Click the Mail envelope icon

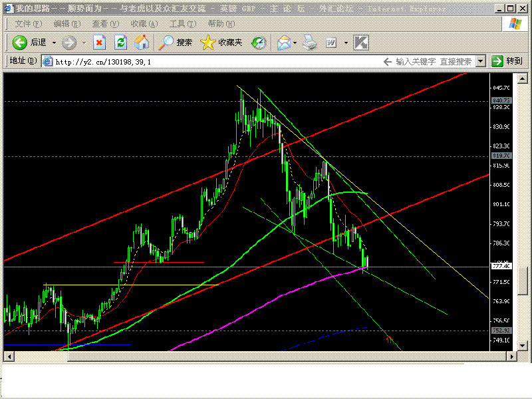[x=284, y=43]
